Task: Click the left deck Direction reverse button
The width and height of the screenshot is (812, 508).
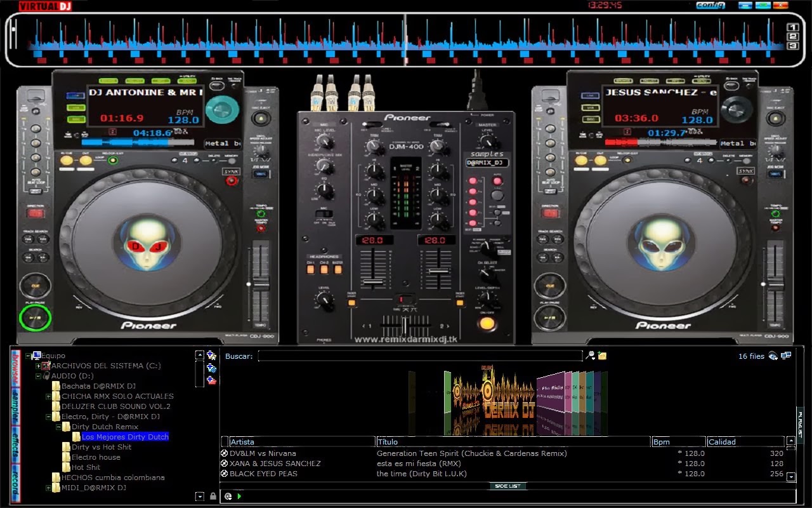Action: [35, 213]
